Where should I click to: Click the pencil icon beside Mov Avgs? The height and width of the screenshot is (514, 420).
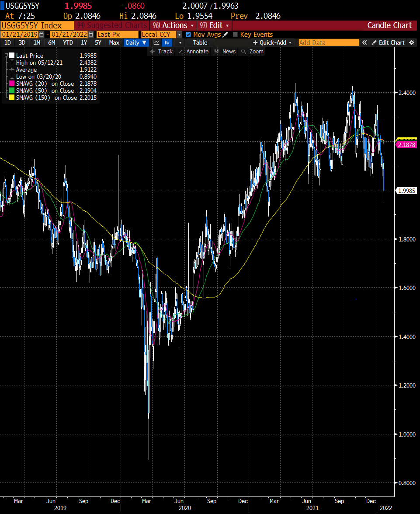(x=226, y=35)
